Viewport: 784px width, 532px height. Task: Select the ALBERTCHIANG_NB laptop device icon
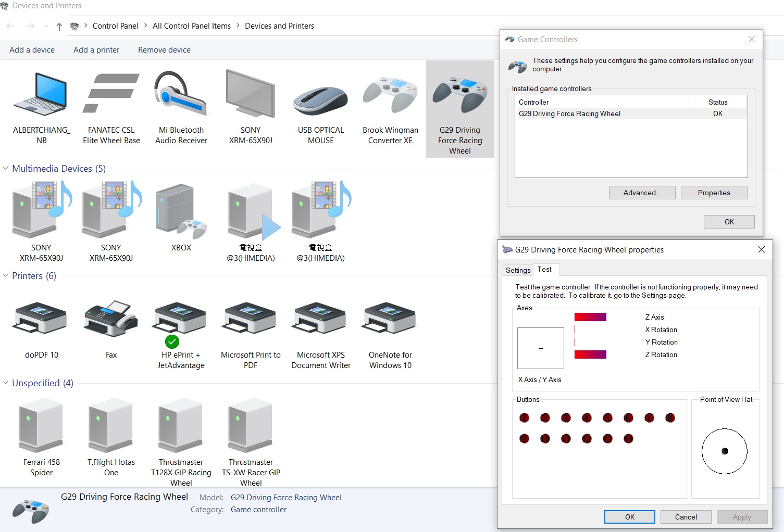[x=41, y=95]
